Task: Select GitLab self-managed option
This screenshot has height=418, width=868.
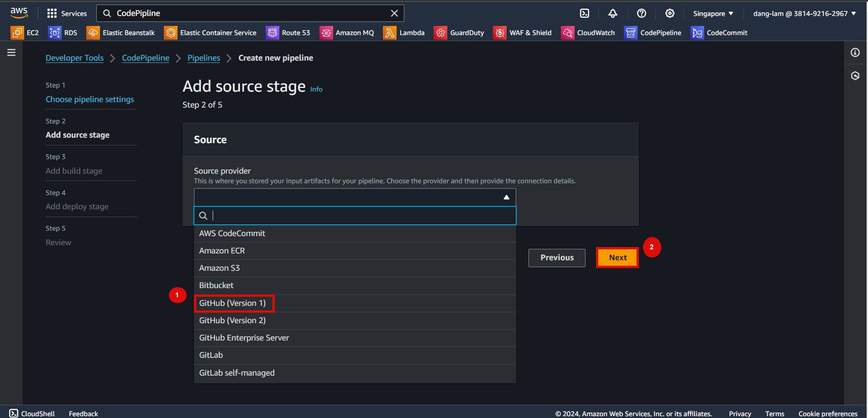Action: point(355,373)
